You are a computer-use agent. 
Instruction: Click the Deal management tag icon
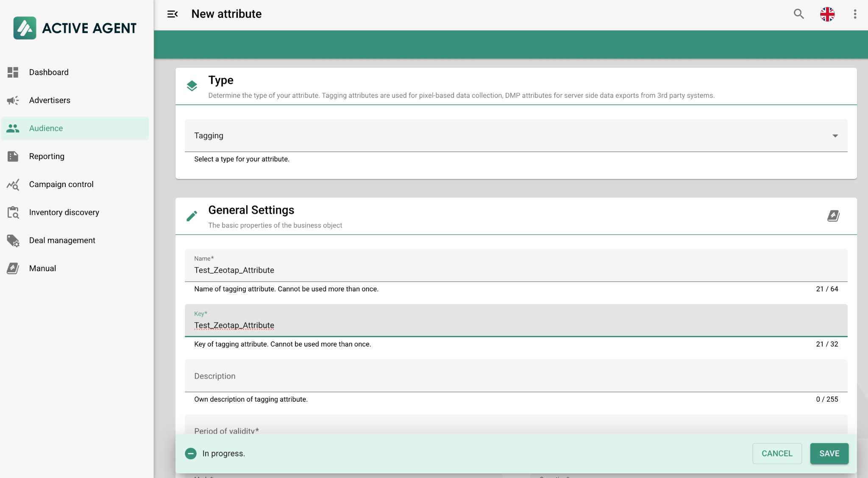(x=13, y=240)
